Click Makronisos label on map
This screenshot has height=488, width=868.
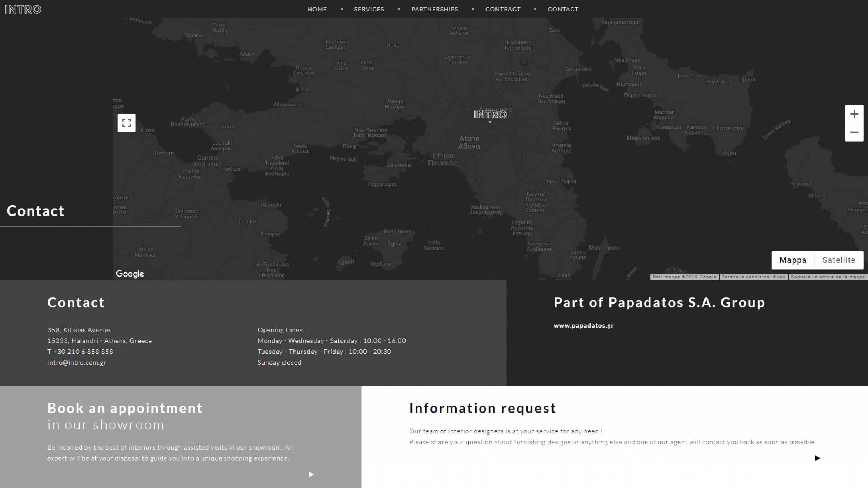coord(604,248)
